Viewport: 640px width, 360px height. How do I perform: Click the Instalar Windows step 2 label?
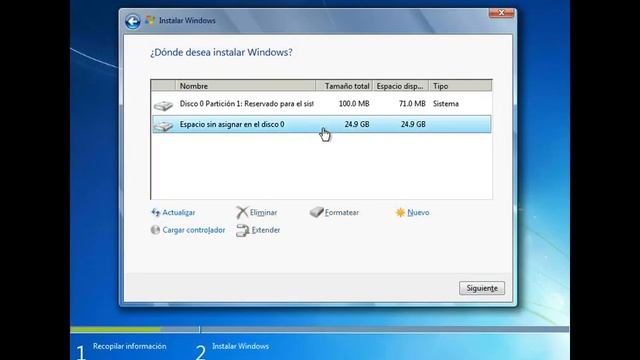click(x=240, y=346)
